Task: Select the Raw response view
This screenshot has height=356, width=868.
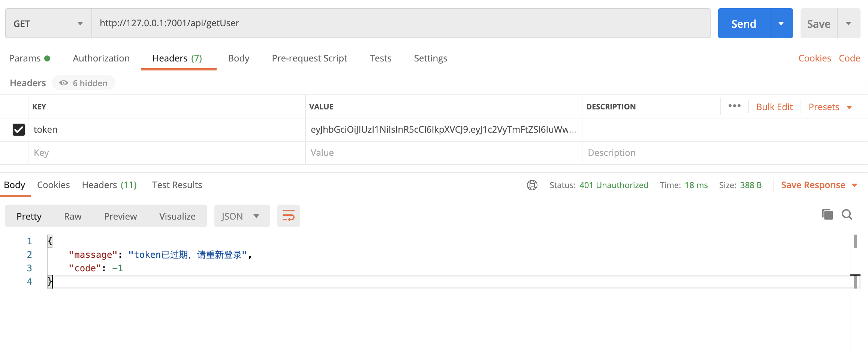Action: [73, 216]
